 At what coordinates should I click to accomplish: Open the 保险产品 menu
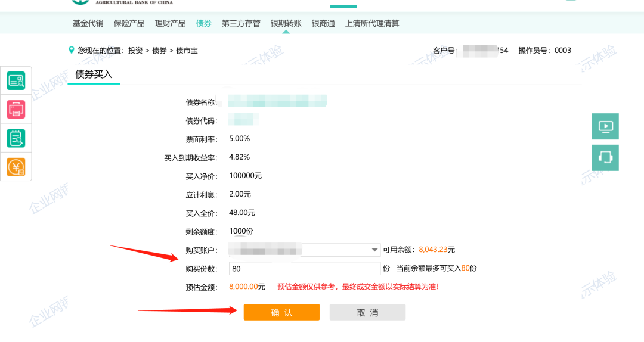pyautogui.click(x=129, y=23)
